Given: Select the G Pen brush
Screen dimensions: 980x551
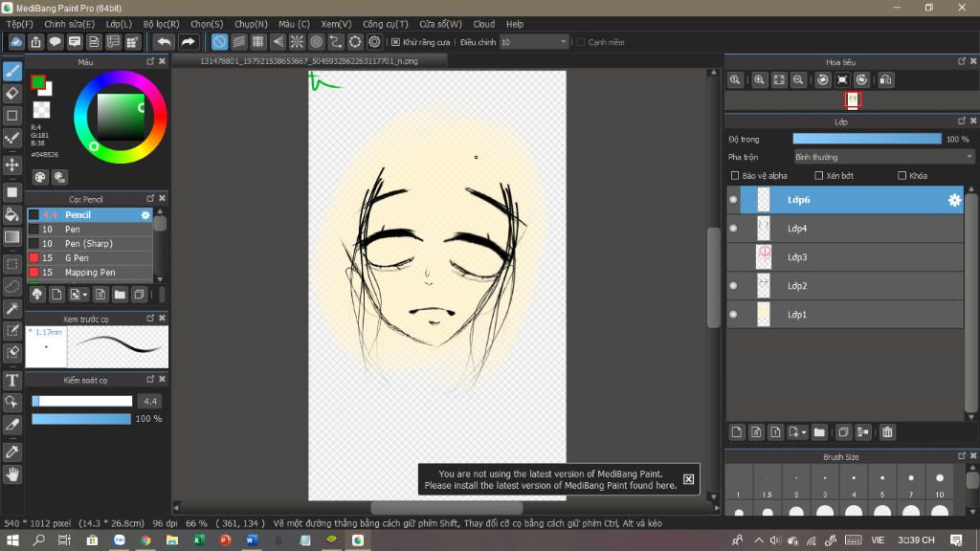Looking at the screenshot, I should pos(90,258).
